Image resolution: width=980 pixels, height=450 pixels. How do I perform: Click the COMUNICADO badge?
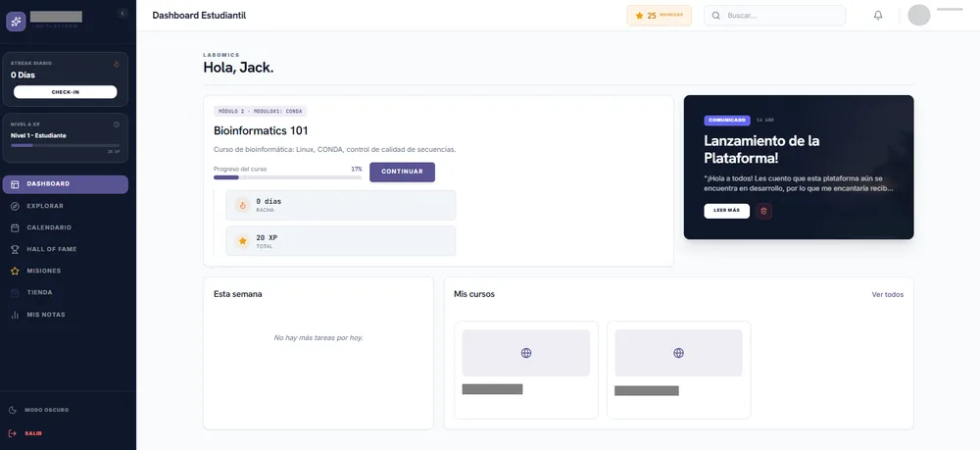point(727,120)
